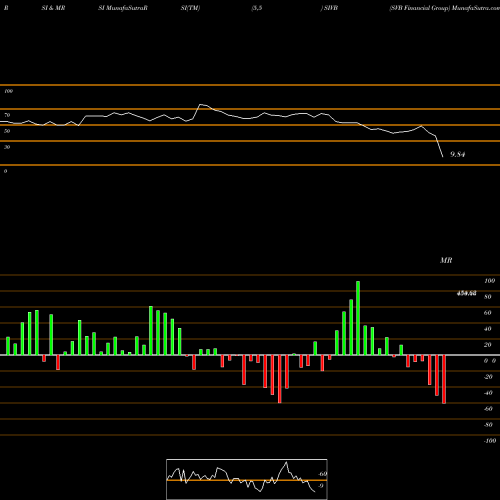Click the tallest green MR histogram bar

[358, 318]
